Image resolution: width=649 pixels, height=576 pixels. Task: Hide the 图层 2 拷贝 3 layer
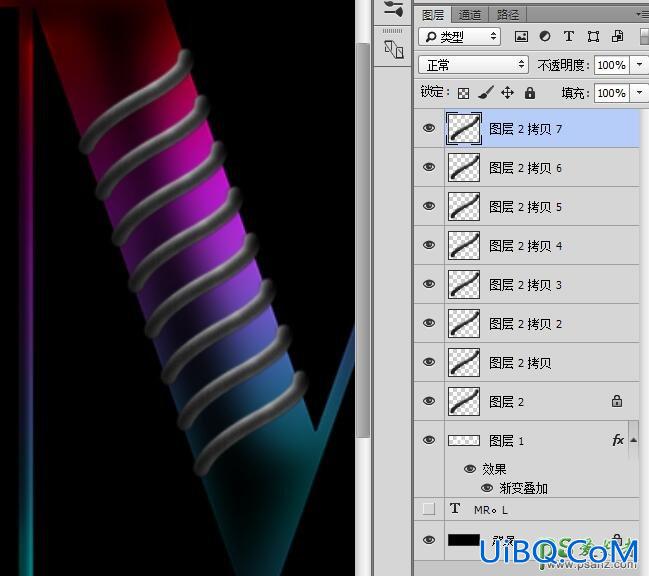[429, 283]
